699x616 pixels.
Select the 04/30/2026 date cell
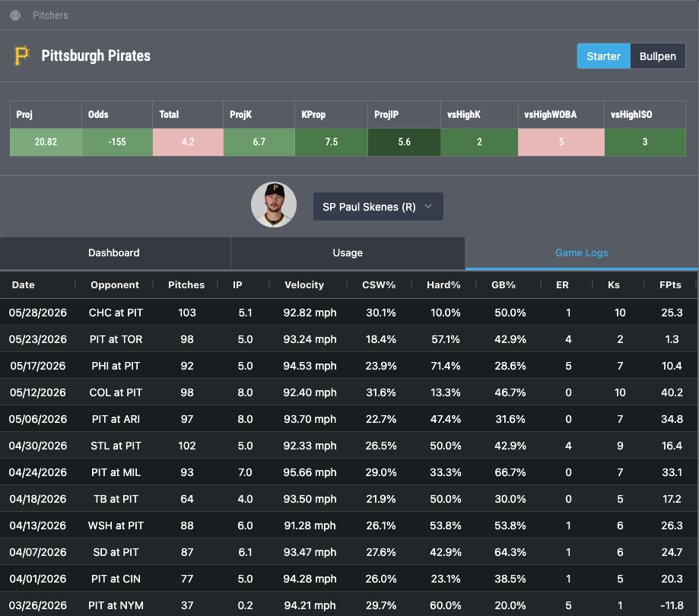coord(38,446)
